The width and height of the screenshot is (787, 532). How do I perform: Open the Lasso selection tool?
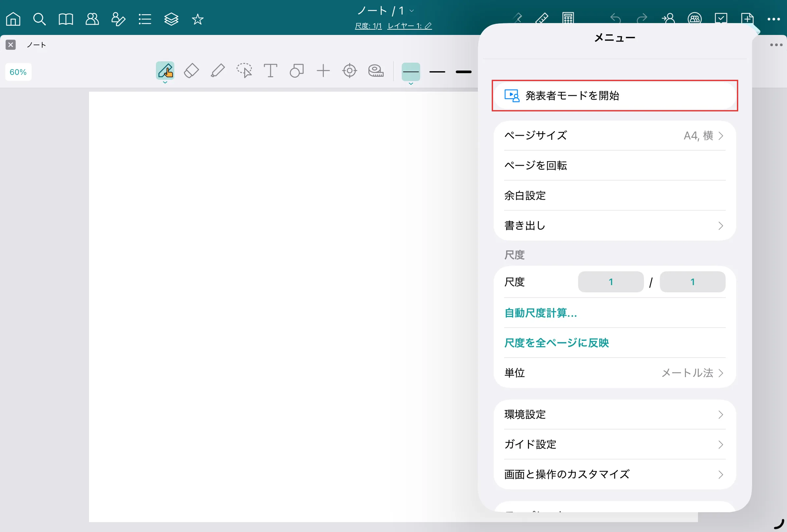pyautogui.click(x=244, y=71)
